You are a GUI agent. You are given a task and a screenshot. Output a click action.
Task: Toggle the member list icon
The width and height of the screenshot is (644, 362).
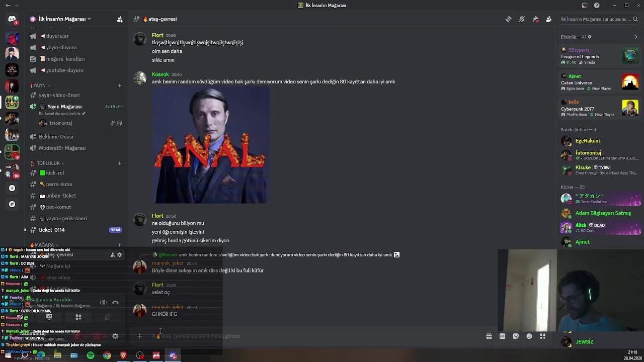pyautogui.click(x=548, y=19)
